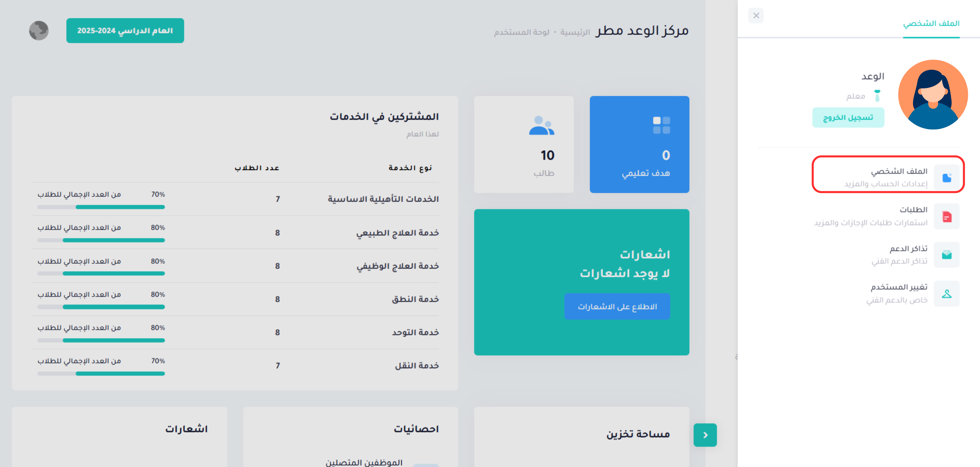Image resolution: width=980 pixels, height=467 pixels.
Task: Log out with تسجيل الخروج button
Action: pyautogui.click(x=848, y=117)
